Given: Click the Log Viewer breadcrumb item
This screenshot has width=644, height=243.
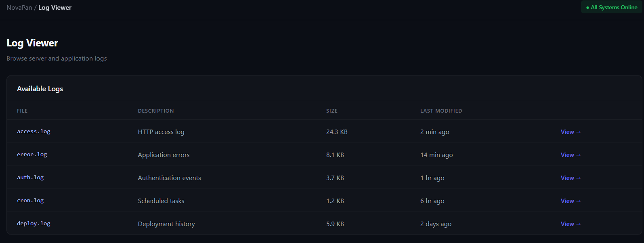Looking at the screenshot, I should coord(55,8).
